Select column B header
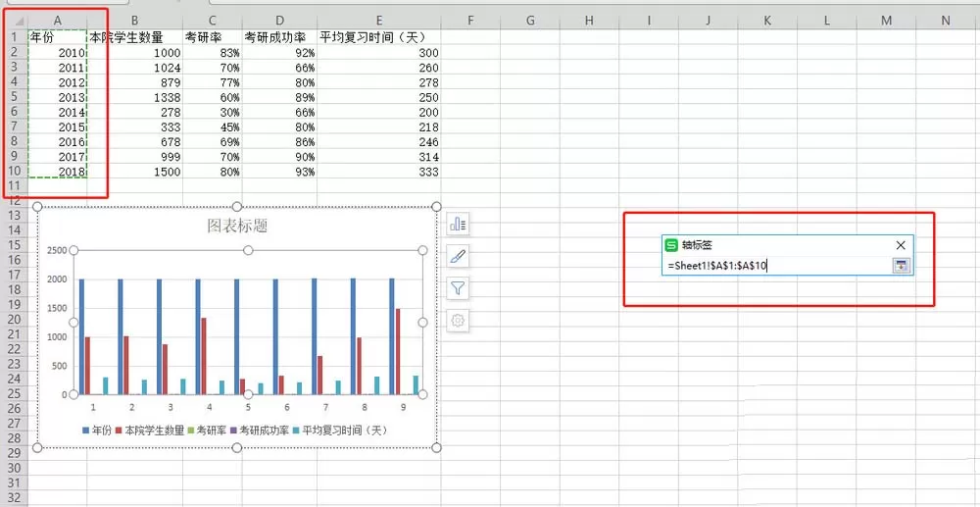 [x=135, y=22]
